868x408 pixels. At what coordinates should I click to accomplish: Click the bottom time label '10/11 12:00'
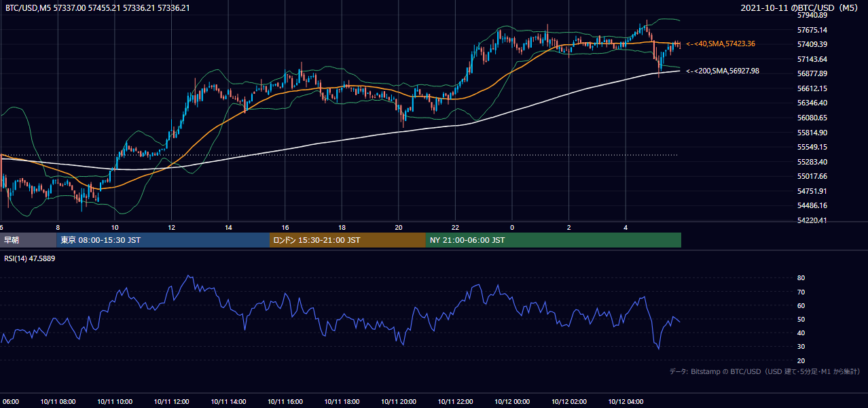pyautogui.click(x=171, y=401)
